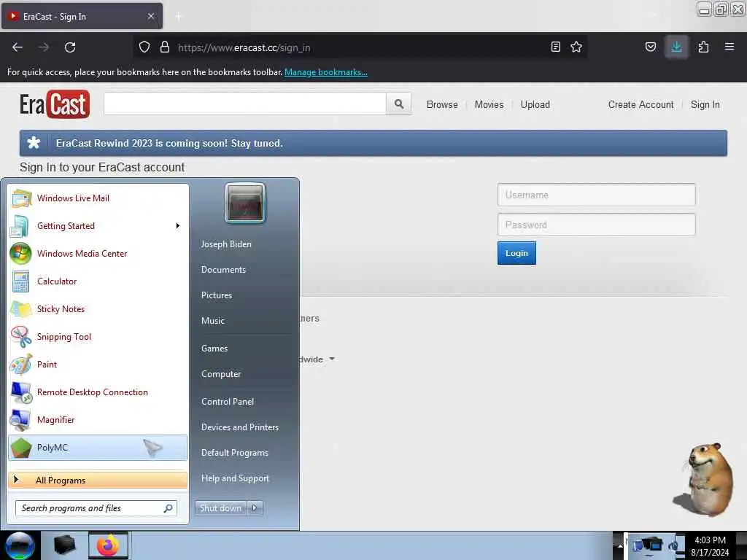
Task: Reload the EraCast page
Action: point(70,47)
